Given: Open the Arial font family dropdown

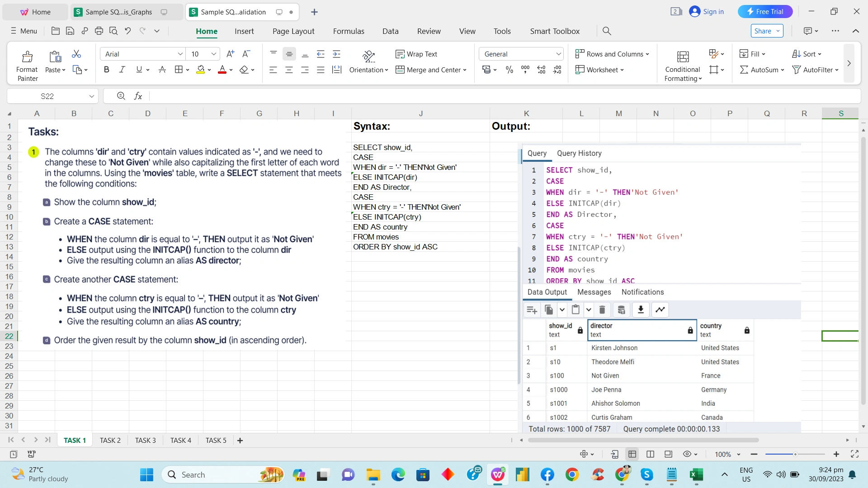Looking at the screenshot, I should click(180, 54).
